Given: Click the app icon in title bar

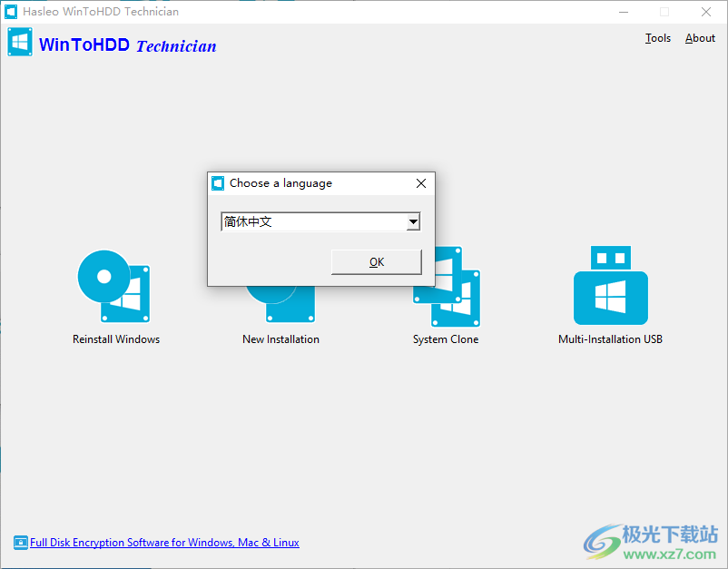Looking at the screenshot, I should point(11,12).
